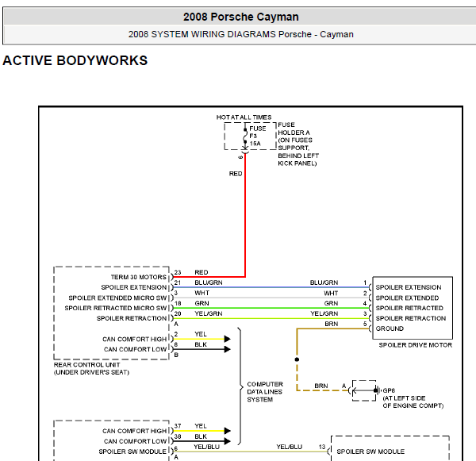This screenshot has width=476, height=461.
Task: Click the 'WHT' wire label at pin 3
Action: [x=202, y=293]
